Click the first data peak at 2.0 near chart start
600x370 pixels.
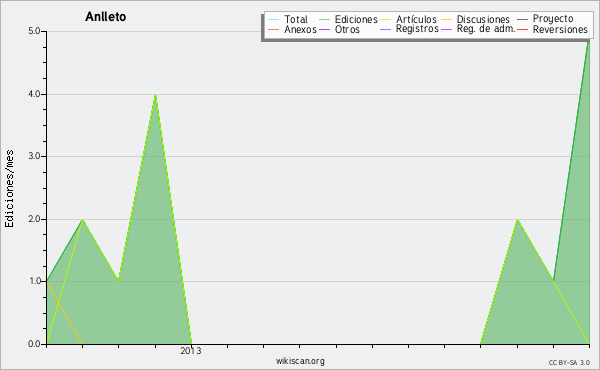click(83, 220)
